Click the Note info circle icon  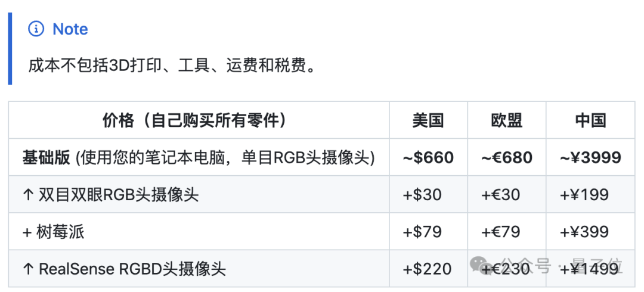36,29
